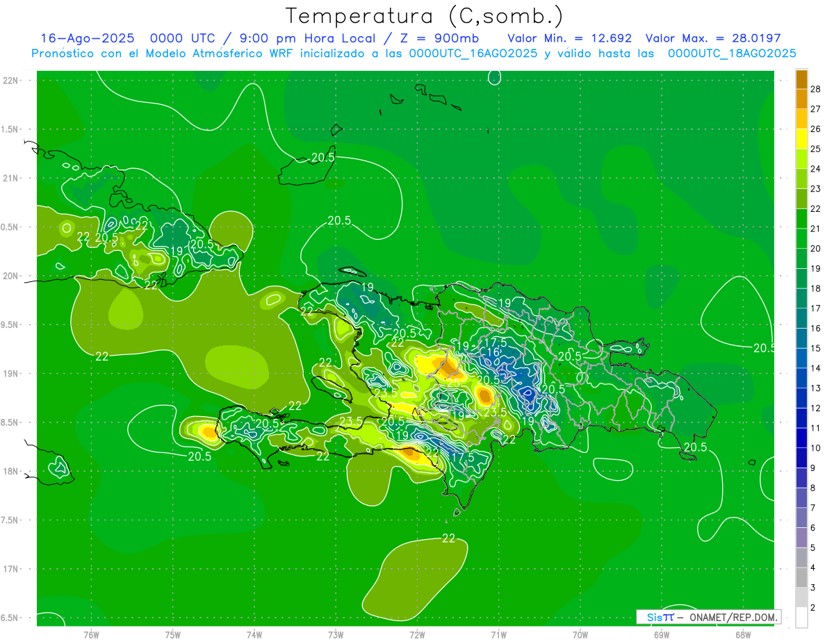
Task: Pick the gray legend swatch between 3 and 4
Action: click(x=801, y=578)
